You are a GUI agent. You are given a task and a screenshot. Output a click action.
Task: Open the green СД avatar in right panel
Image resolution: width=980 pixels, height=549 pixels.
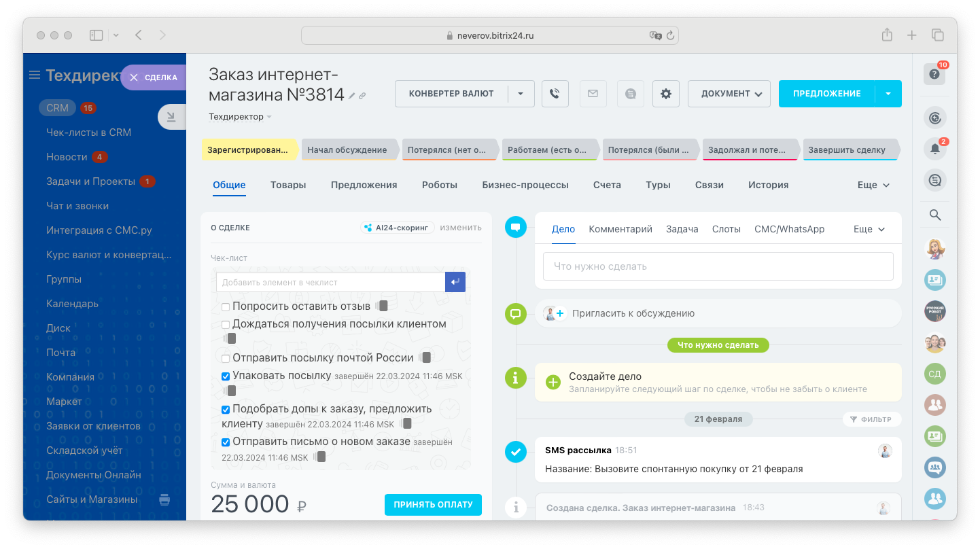(x=935, y=374)
